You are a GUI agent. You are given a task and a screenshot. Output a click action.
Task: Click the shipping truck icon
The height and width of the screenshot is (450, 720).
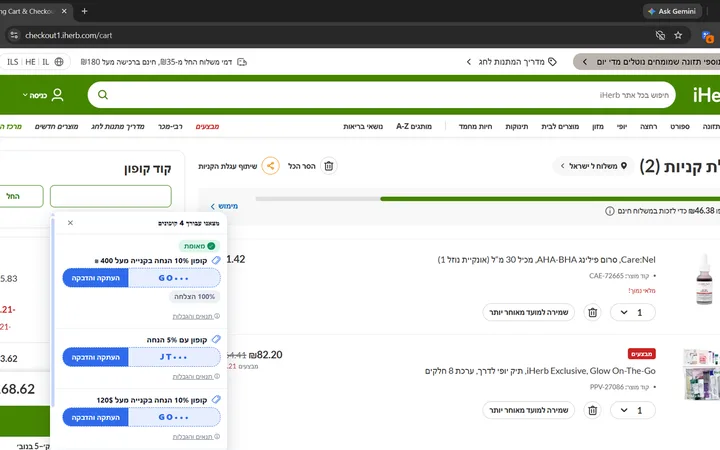[242, 62]
